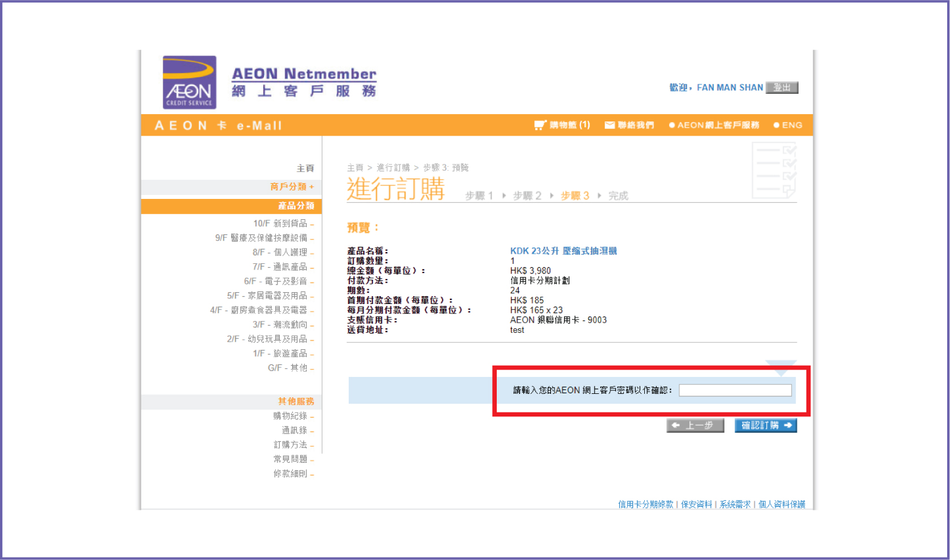Viewport: 950px width, 560px height.
Task: Open 系統需求 footer link
Action: pyautogui.click(x=735, y=504)
